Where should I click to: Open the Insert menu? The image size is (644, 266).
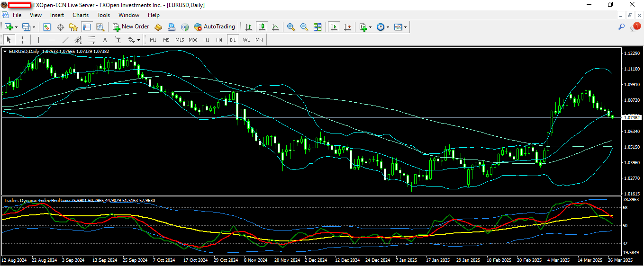(x=57, y=15)
